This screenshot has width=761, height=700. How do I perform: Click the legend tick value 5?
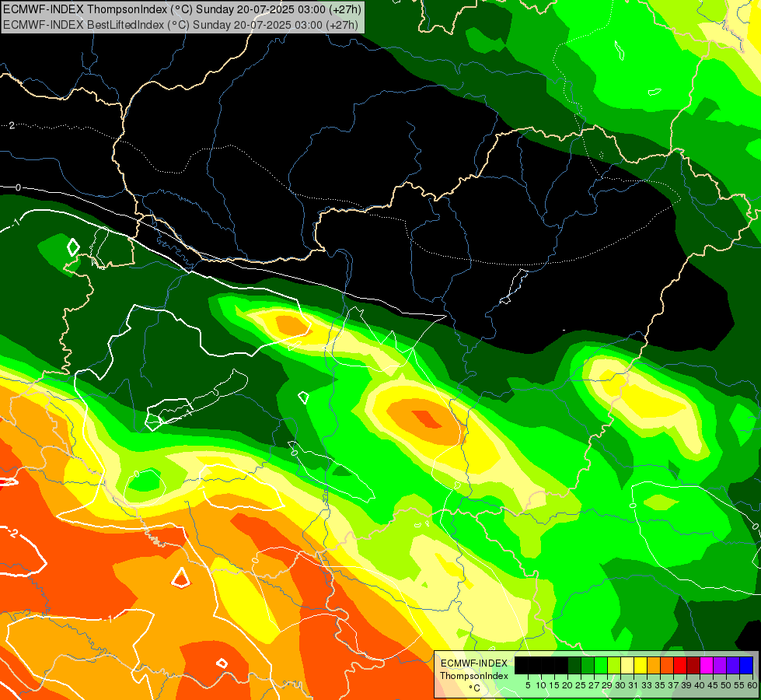point(528,685)
